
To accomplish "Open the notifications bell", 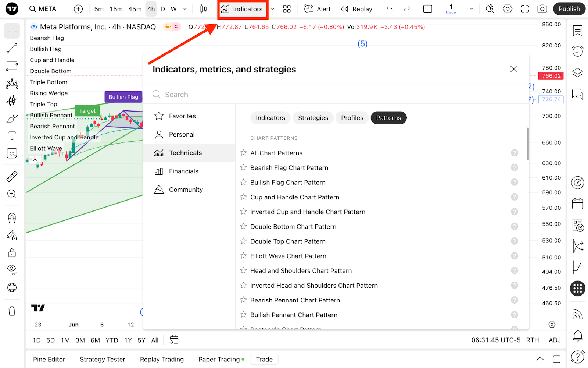I will coord(578,335).
